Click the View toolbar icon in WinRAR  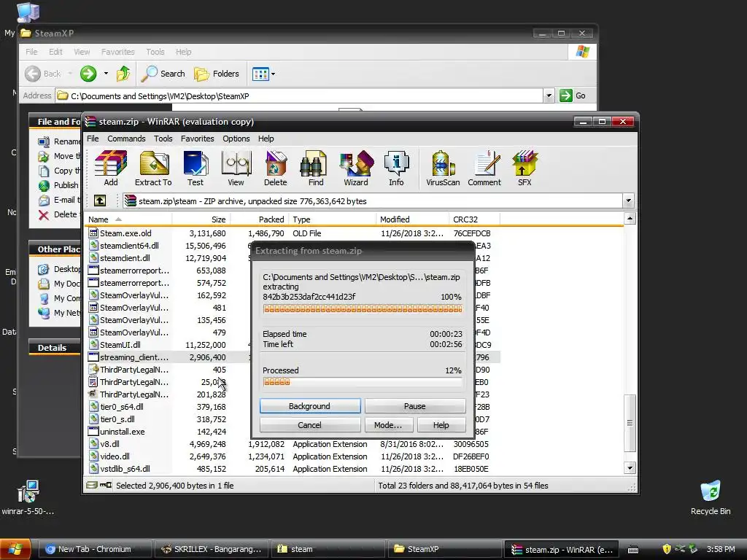point(236,168)
